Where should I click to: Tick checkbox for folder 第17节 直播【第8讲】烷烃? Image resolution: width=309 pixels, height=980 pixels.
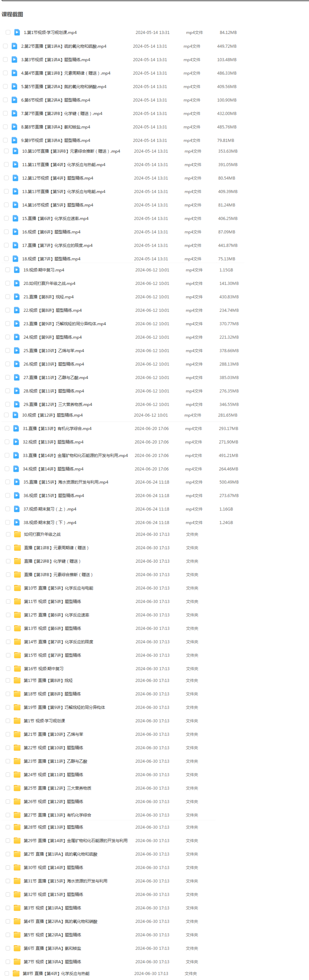tap(8, 680)
